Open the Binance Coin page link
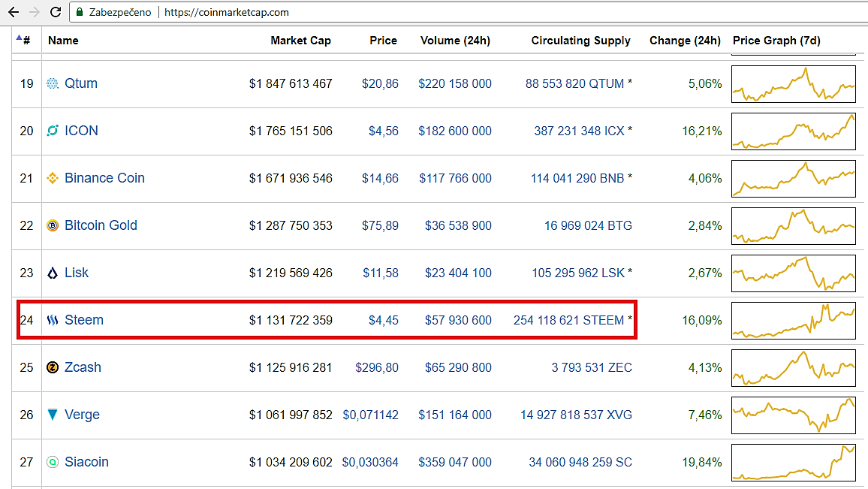Image resolution: width=868 pixels, height=489 pixels. click(104, 178)
